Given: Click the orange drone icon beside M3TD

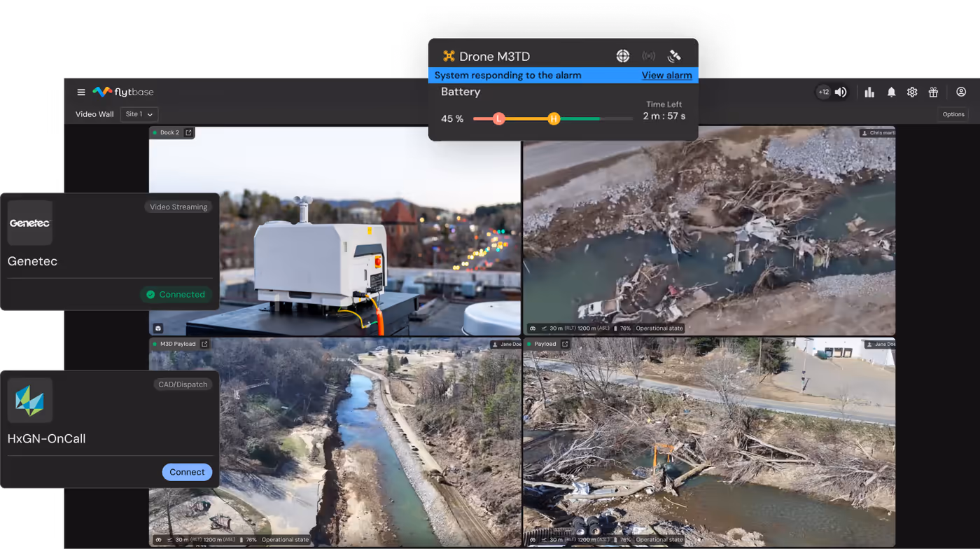Looking at the screenshot, I should pyautogui.click(x=449, y=56).
